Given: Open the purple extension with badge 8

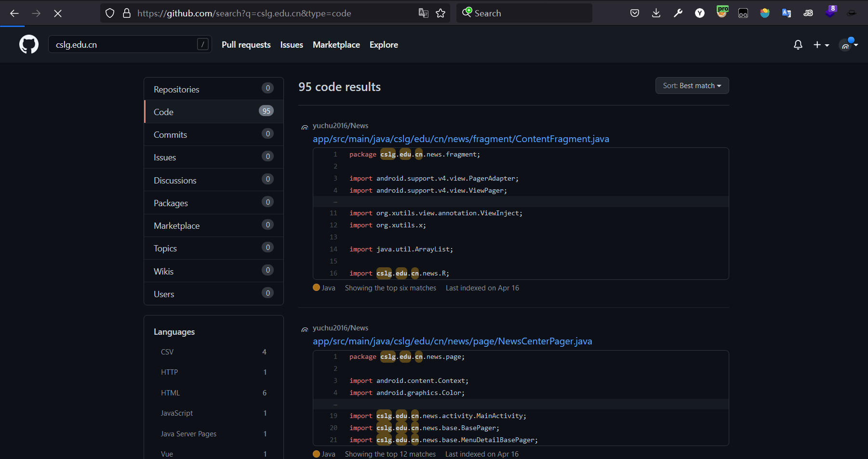Looking at the screenshot, I should [830, 12].
